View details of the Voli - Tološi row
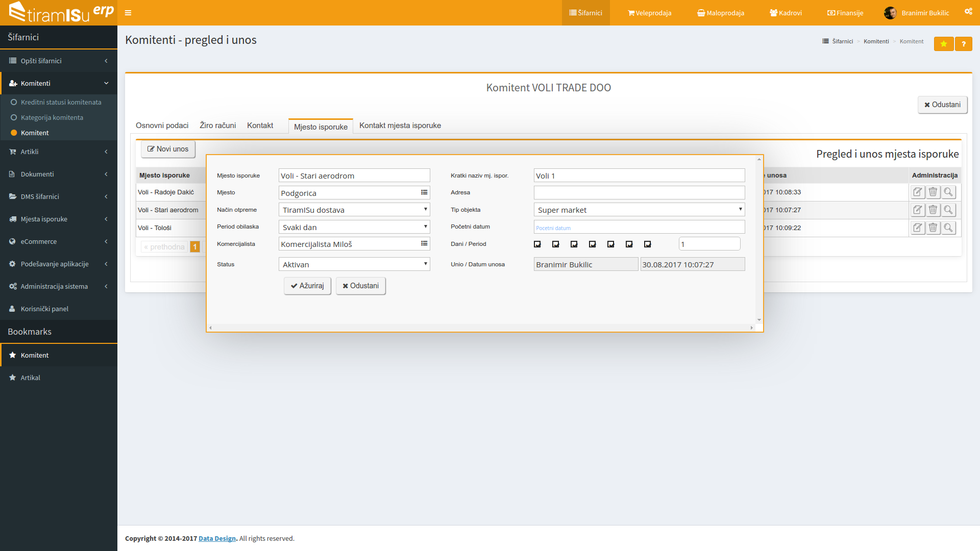Viewport: 980px width, 551px height. [x=948, y=228]
